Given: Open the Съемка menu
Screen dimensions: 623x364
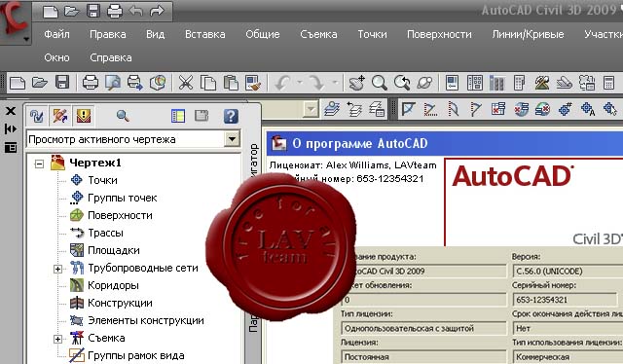Looking at the screenshot, I should click(318, 34).
